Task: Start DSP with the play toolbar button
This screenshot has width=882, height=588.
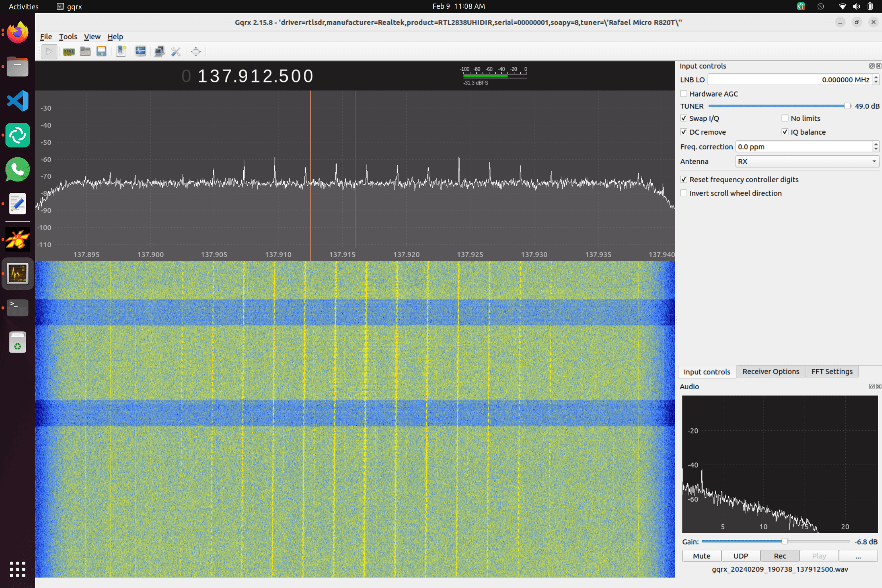Action: click(49, 51)
